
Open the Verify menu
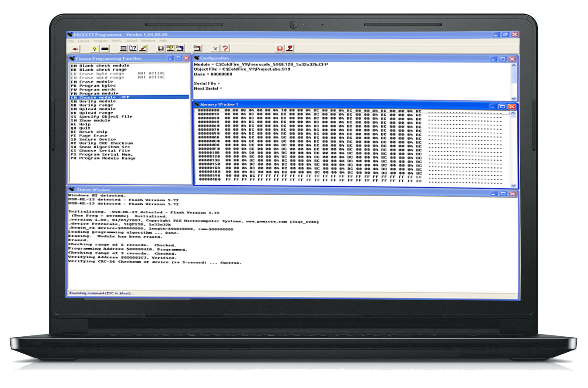coord(116,41)
